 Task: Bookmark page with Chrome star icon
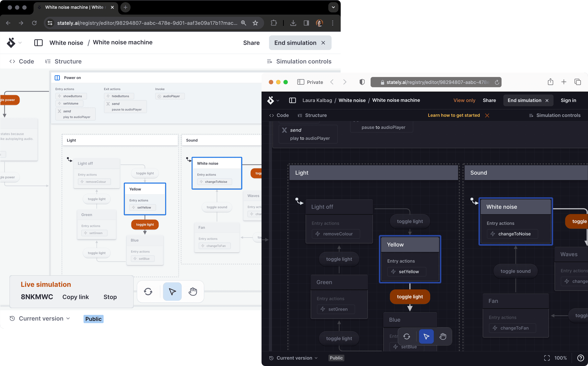(x=255, y=23)
